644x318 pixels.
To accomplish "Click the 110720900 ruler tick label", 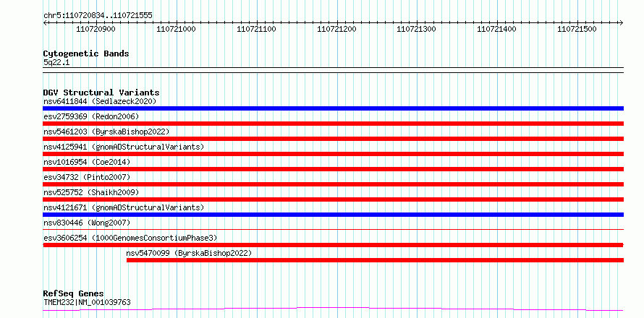I will pyautogui.click(x=96, y=29).
